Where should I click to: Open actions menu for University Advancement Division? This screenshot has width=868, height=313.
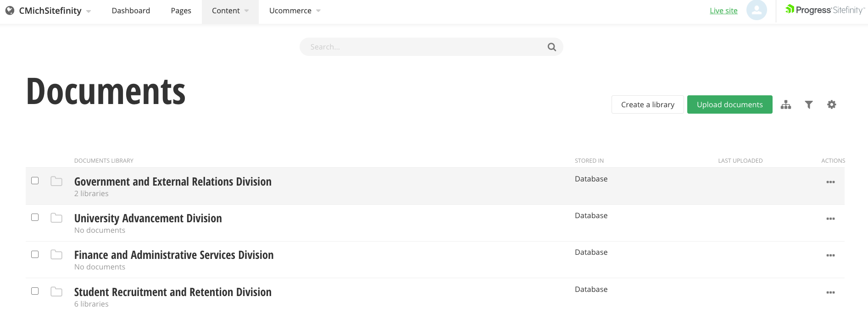pyautogui.click(x=830, y=219)
